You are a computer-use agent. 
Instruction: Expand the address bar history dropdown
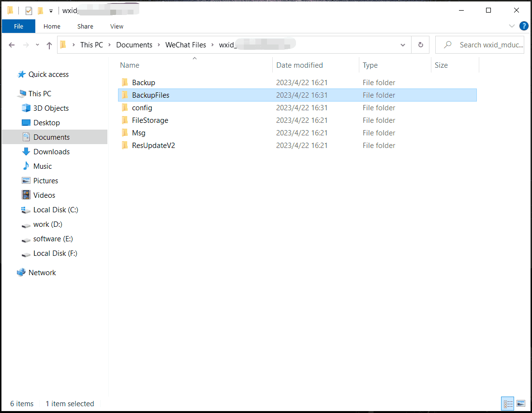[403, 44]
